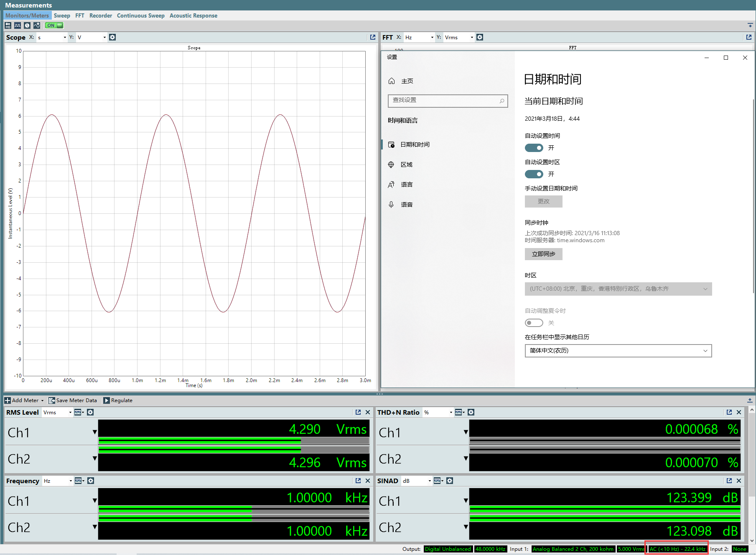This screenshot has height=555, width=756.
Task: Close the SINAD meter panel
Action: 739,481
